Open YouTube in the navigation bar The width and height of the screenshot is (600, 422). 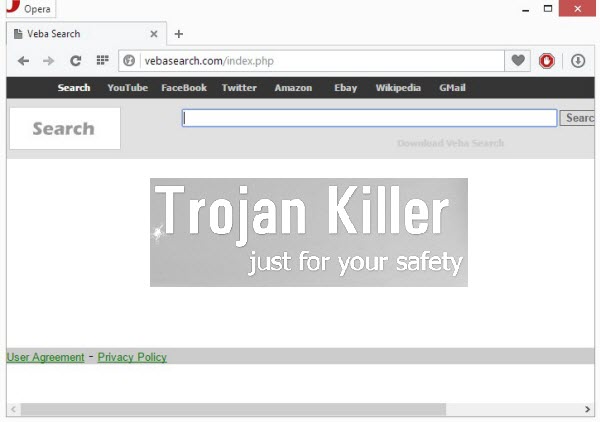pyautogui.click(x=127, y=88)
